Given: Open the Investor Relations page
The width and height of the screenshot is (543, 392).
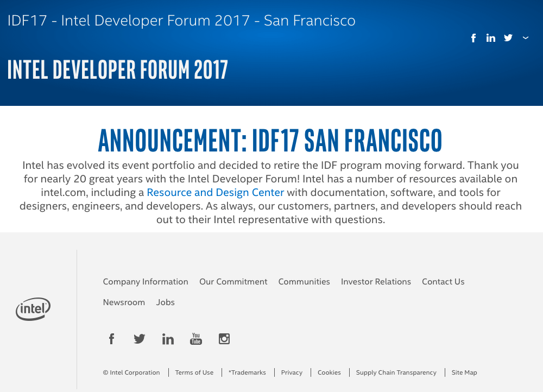Looking at the screenshot, I should point(376,282).
